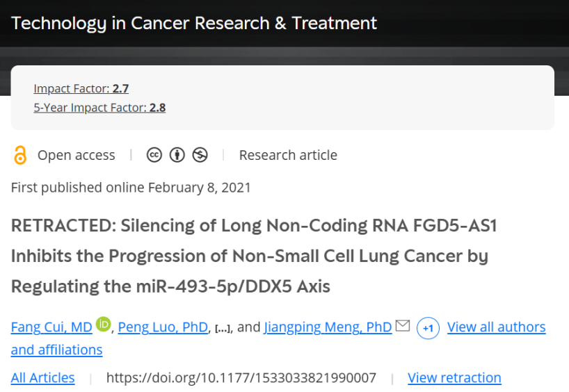This screenshot has height=392, width=569.
Task: Click the non-commercial dollar license icon
Action: coord(200,155)
